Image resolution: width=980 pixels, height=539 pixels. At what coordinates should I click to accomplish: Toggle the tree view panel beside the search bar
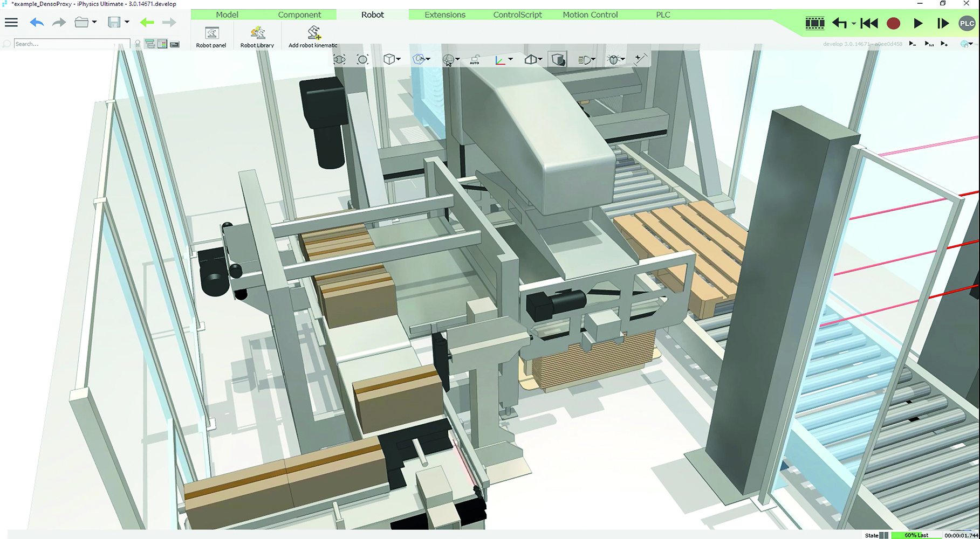[149, 43]
